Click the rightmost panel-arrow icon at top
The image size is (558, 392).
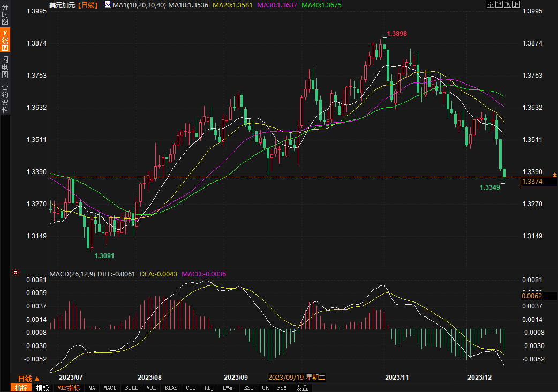pos(516,4)
